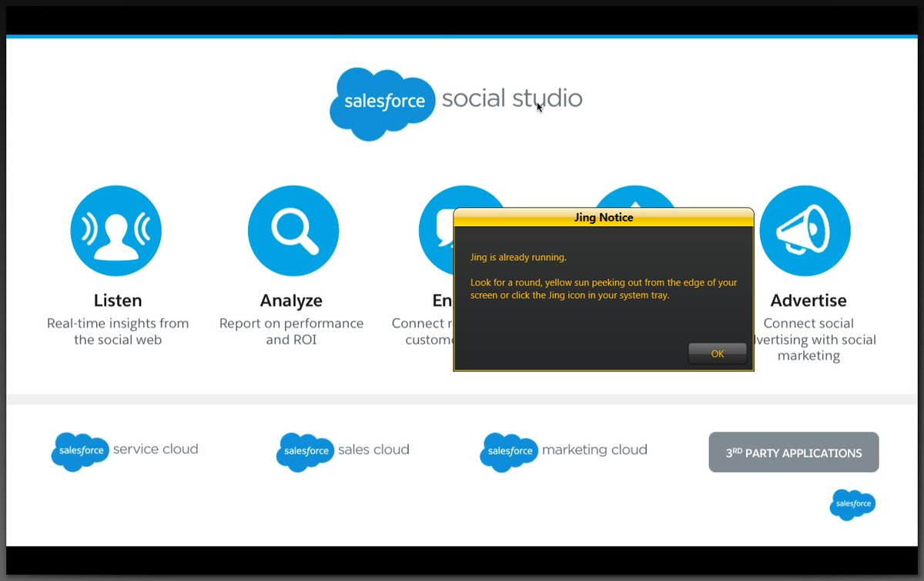Open the Salesforce Marketing Cloud logo
Screen dimensions: 924x581
point(564,451)
